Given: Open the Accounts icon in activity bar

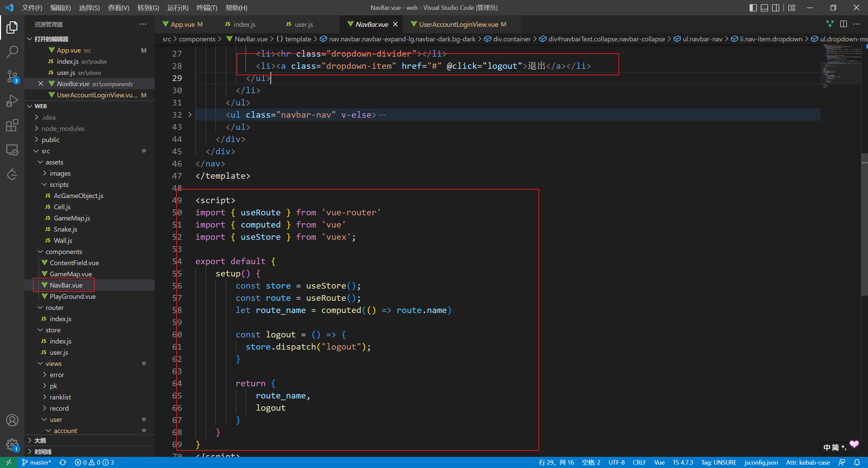Looking at the screenshot, I should [x=12, y=420].
